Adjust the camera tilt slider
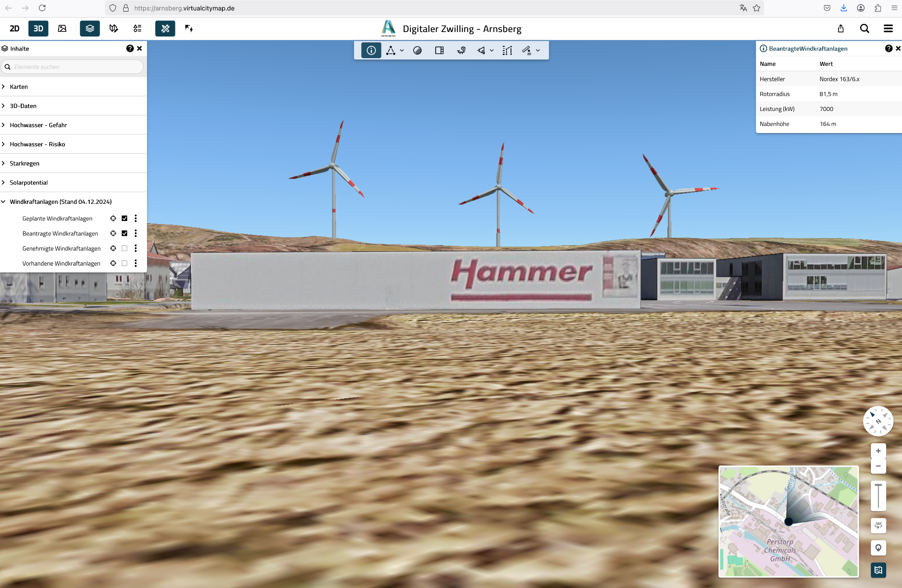The image size is (902, 588). coord(878,496)
